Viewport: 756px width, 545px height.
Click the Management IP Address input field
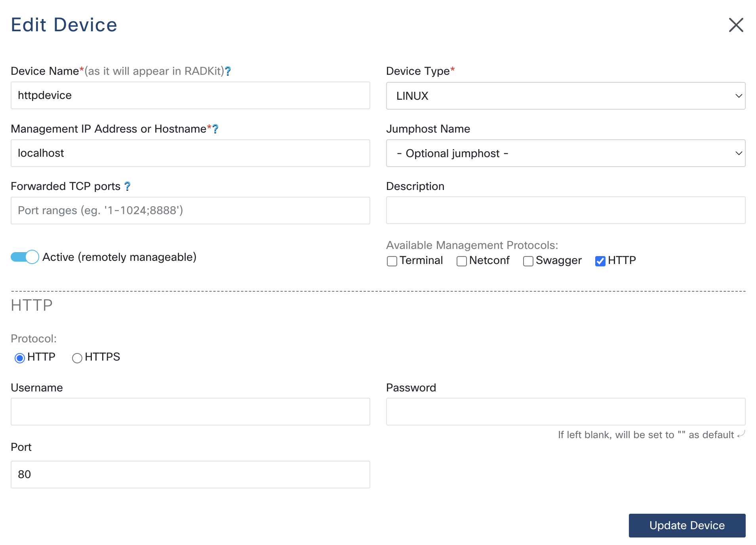190,153
